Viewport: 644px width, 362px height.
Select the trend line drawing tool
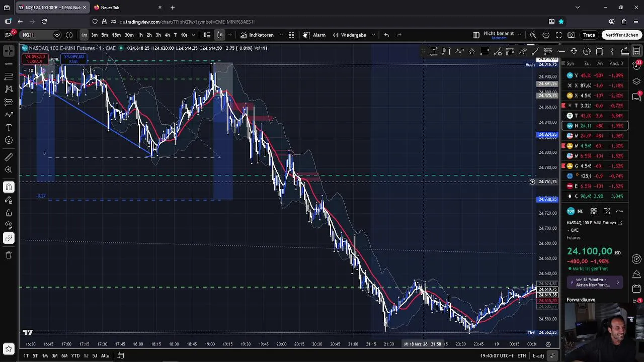tap(9, 63)
